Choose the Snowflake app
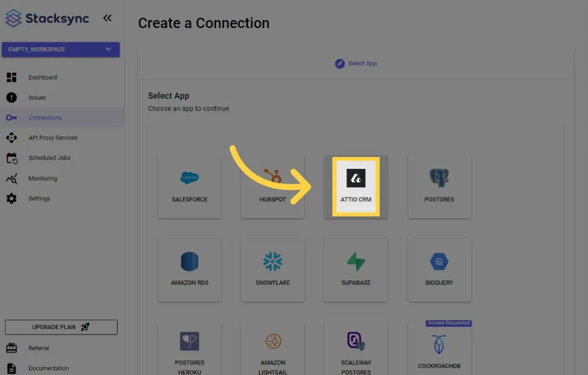 point(273,270)
